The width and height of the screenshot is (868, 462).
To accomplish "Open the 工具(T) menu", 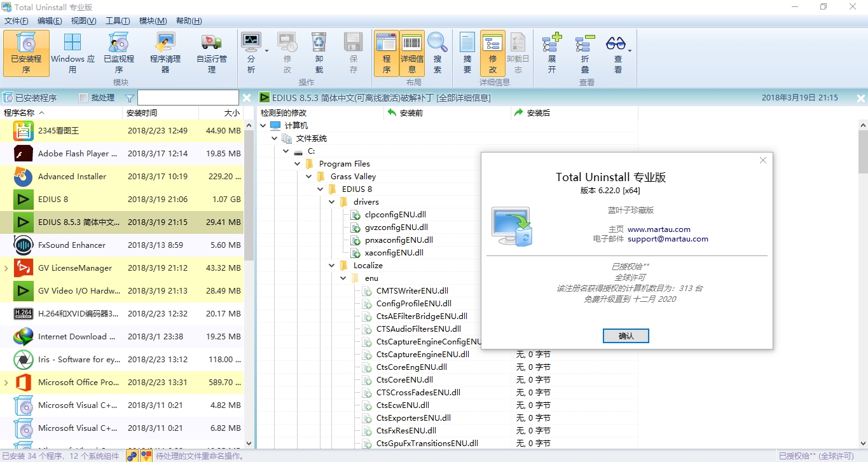I will pyautogui.click(x=118, y=21).
